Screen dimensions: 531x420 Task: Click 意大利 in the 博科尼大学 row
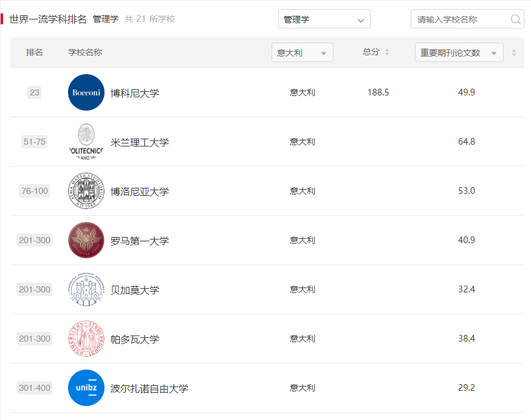coord(303,92)
